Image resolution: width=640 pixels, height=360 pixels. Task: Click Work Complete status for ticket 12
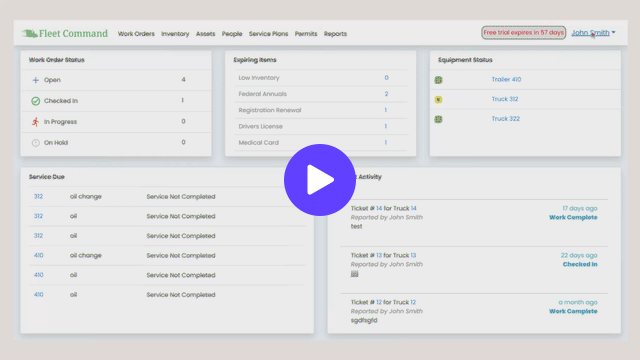click(573, 311)
